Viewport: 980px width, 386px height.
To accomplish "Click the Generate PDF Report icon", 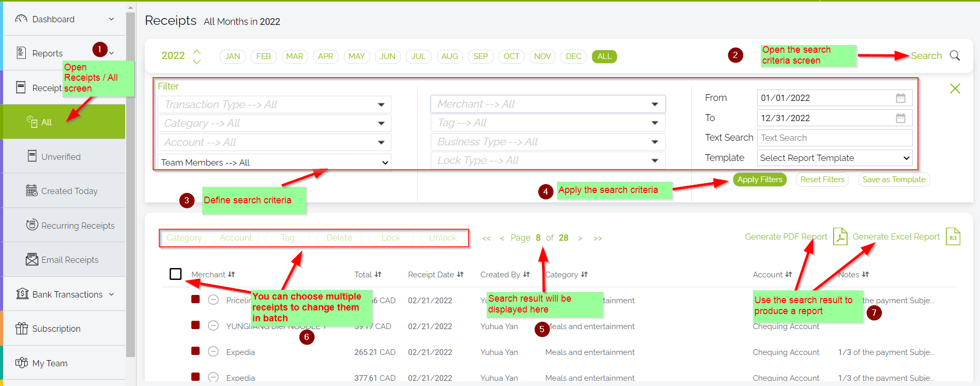I will 840,237.
